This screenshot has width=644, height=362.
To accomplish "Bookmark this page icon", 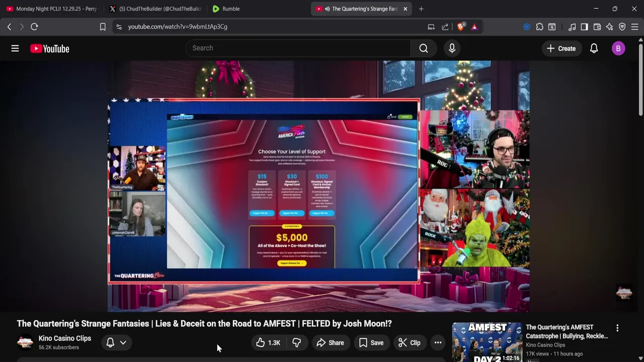I will click(x=103, y=27).
